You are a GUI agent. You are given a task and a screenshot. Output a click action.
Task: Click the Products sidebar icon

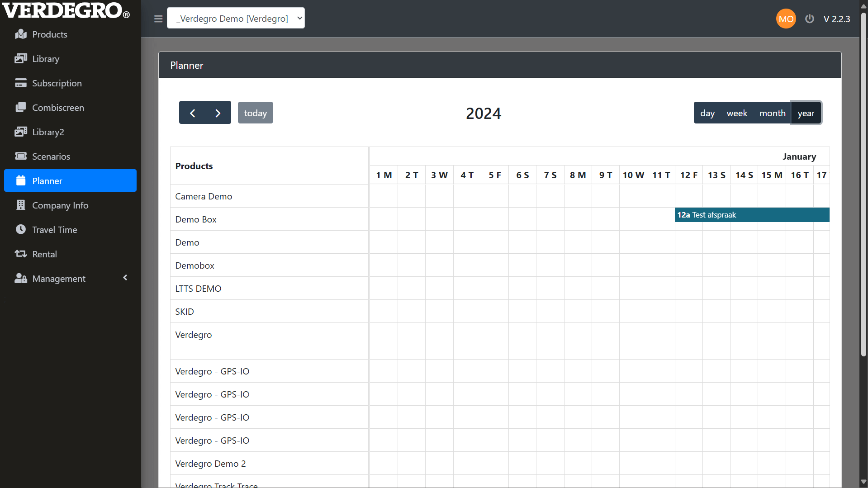[21, 34]
